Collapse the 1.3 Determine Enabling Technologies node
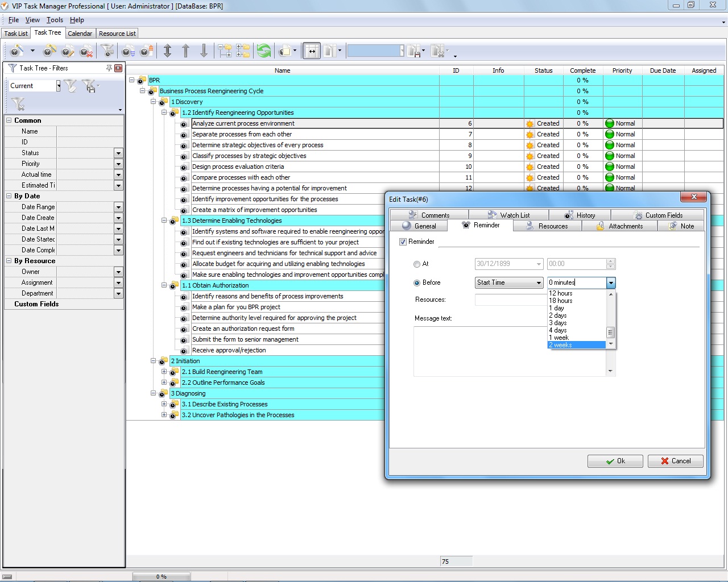Image resolution: width=728 pixels, height=582 pixels. click(x=164, y=221)
